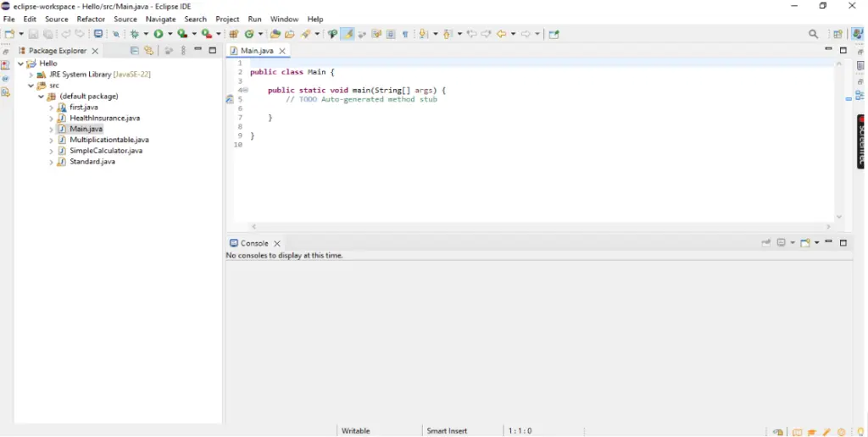Click the External Tools run icon
The height and width of the screenshot is (437, 868).
click(207, 34)
